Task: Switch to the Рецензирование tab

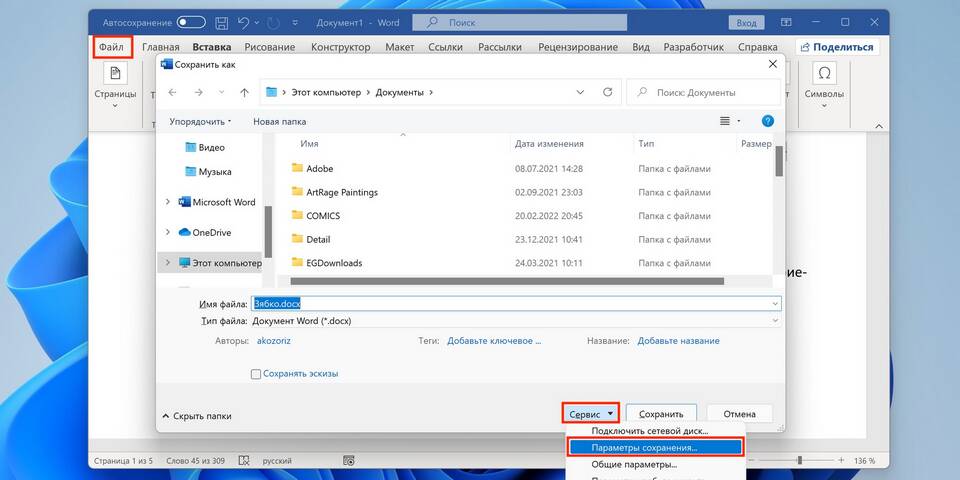Action: 578,47
